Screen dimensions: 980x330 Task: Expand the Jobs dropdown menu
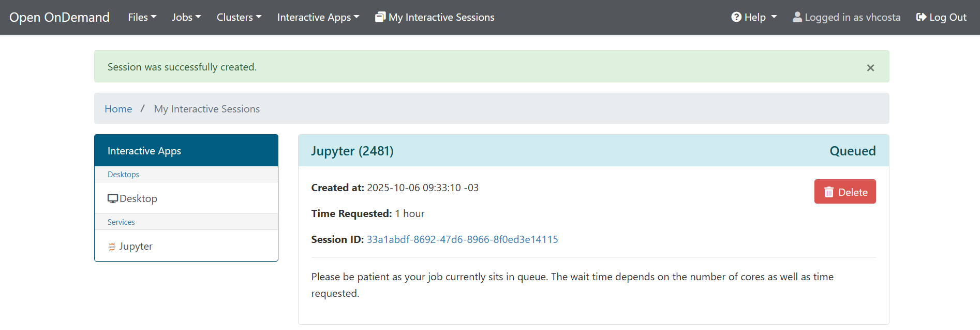[186, 17]
